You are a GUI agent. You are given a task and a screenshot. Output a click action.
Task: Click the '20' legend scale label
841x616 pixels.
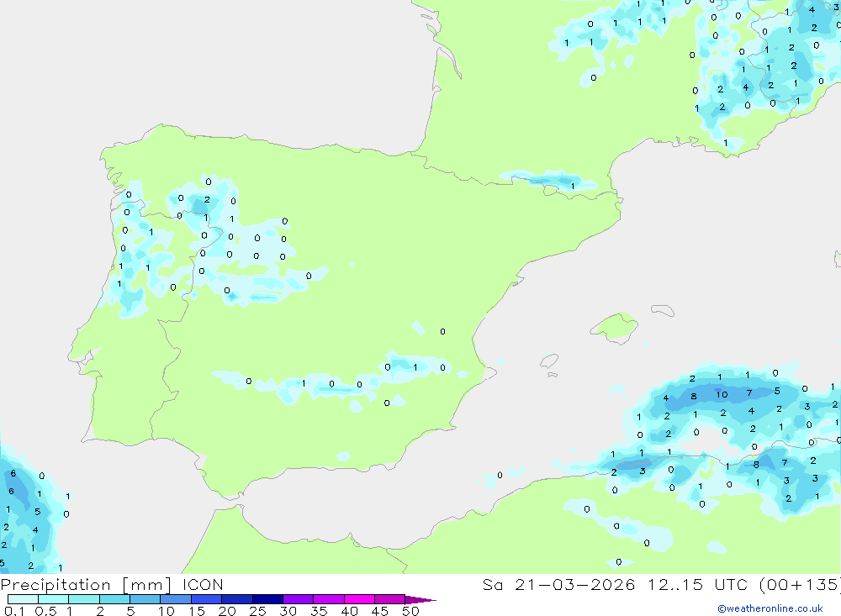(227, 611)
